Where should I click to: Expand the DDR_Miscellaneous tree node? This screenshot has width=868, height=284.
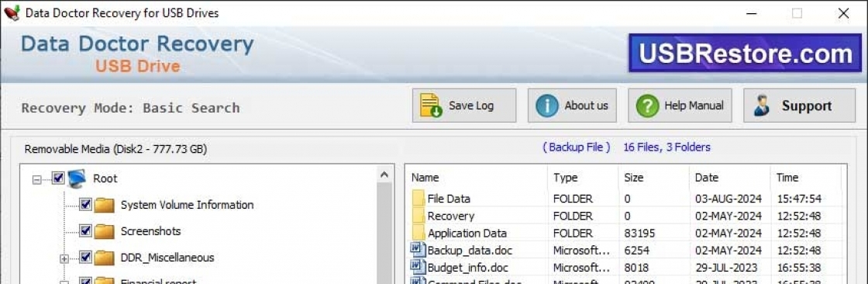click(64, 258)
